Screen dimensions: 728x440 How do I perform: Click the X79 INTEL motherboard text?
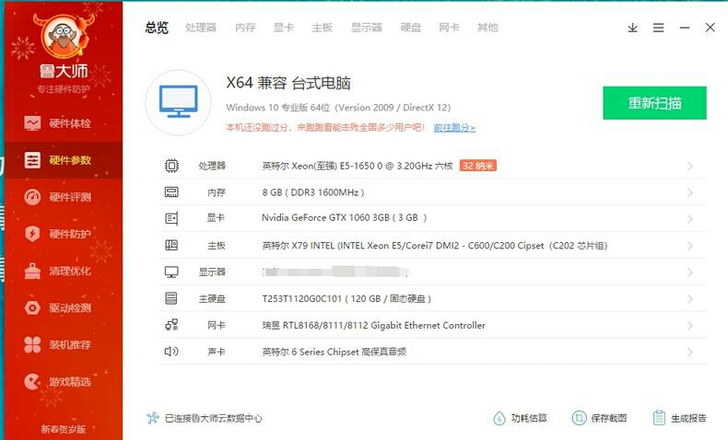click(435, 246)
